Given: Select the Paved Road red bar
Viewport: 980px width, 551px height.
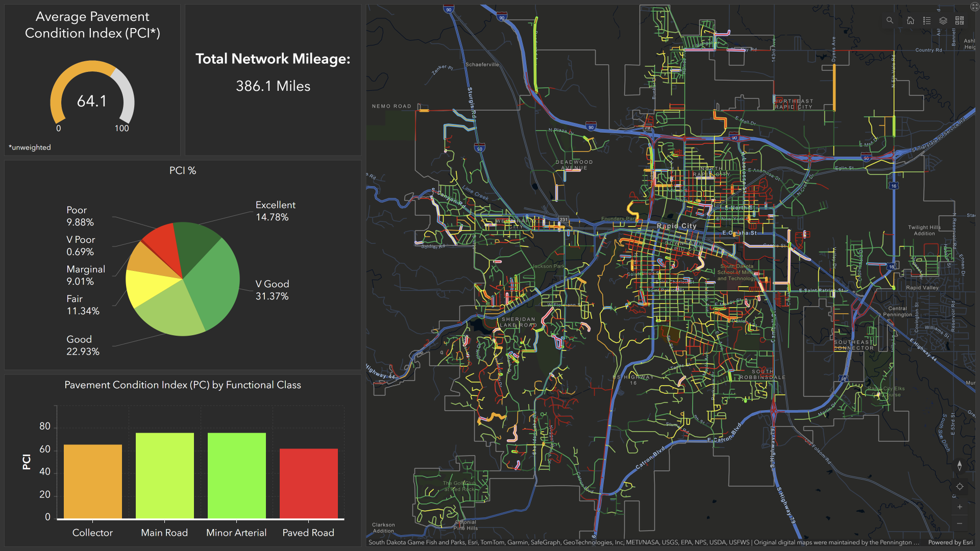Looking at the screenshot, I should pos(308,483).
